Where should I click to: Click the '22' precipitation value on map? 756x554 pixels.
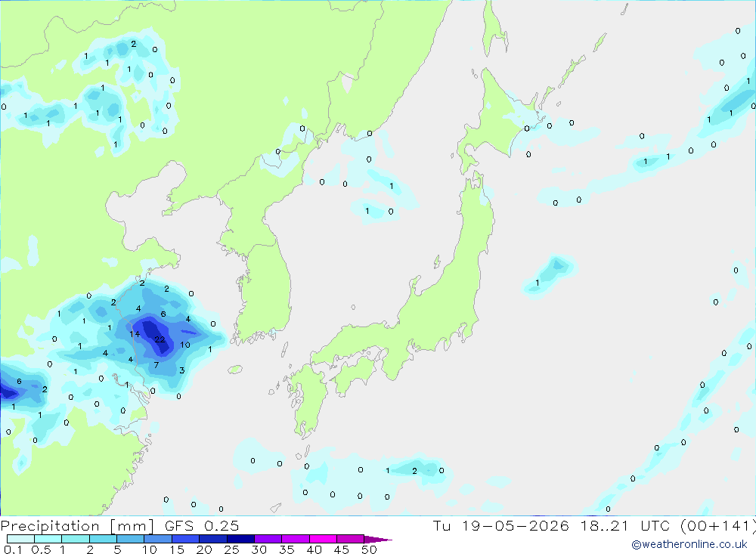tap(160, 339)
